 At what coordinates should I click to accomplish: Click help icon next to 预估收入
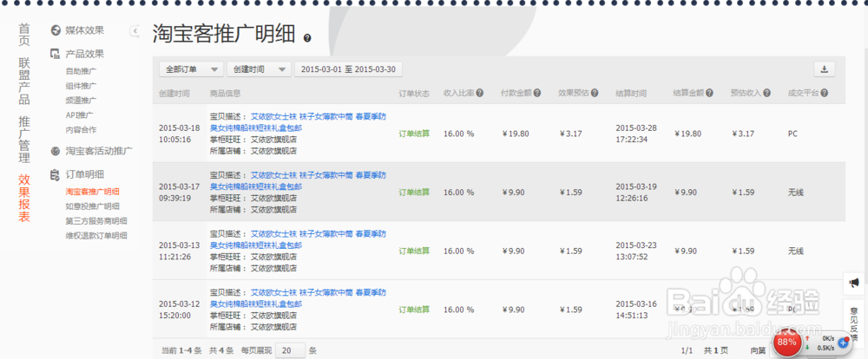coord(766,93)
